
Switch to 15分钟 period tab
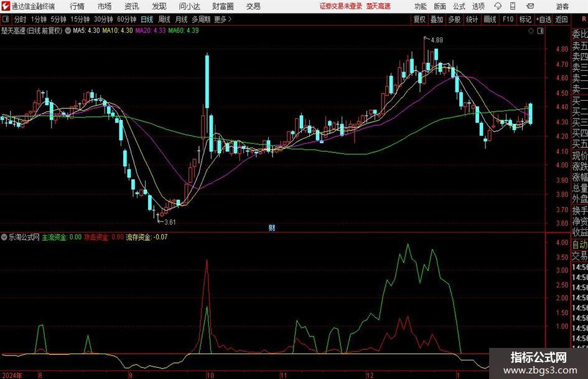(80, 19)
